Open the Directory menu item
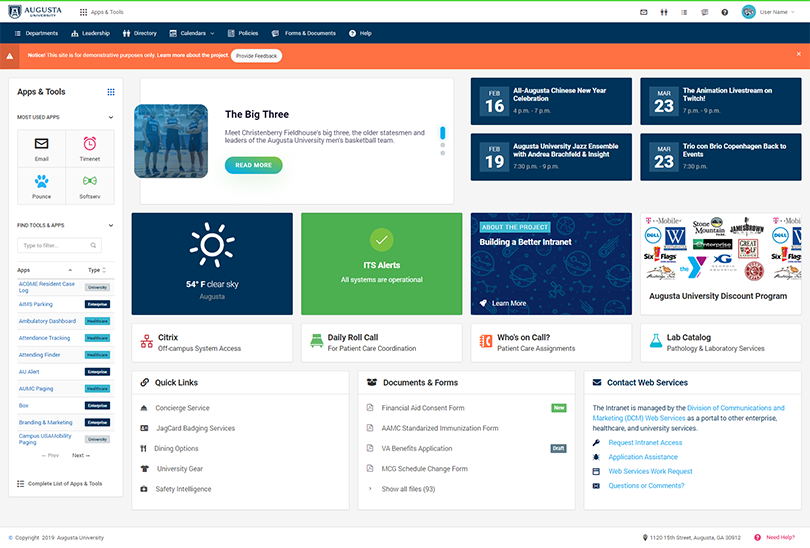The height and width of the screenshot is (548, 810). pos(139,33)
